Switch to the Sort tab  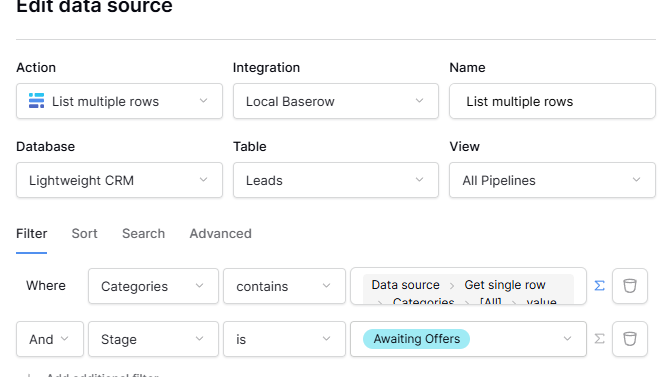pyautogui.click(x=84, y=233)
